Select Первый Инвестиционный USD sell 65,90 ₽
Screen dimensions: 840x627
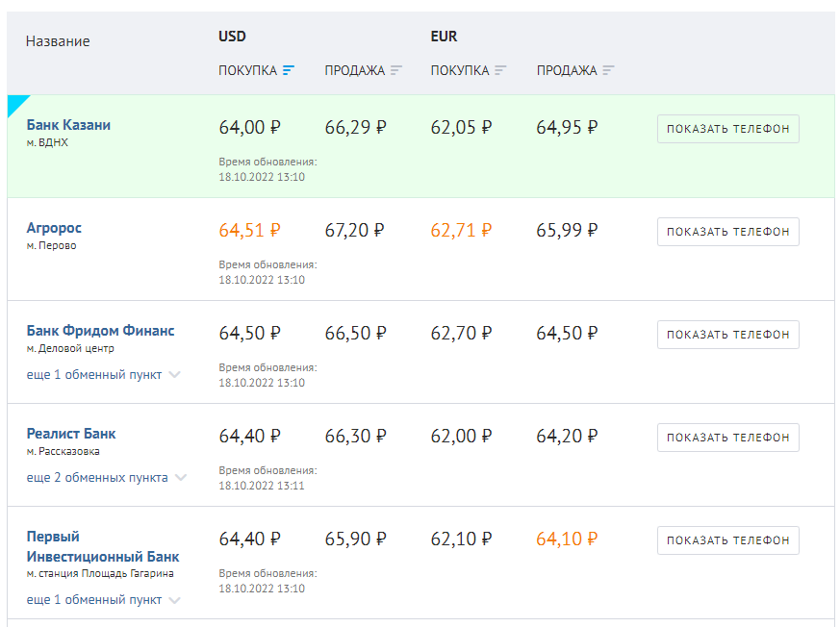tap(356, 539)
